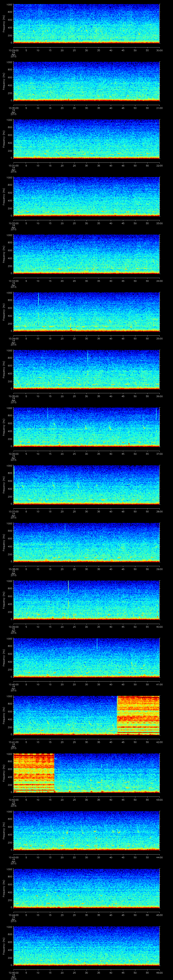Select the spectrogram panel starting at 10:29:00
173x980 pixels.
(x=87, y=24)
